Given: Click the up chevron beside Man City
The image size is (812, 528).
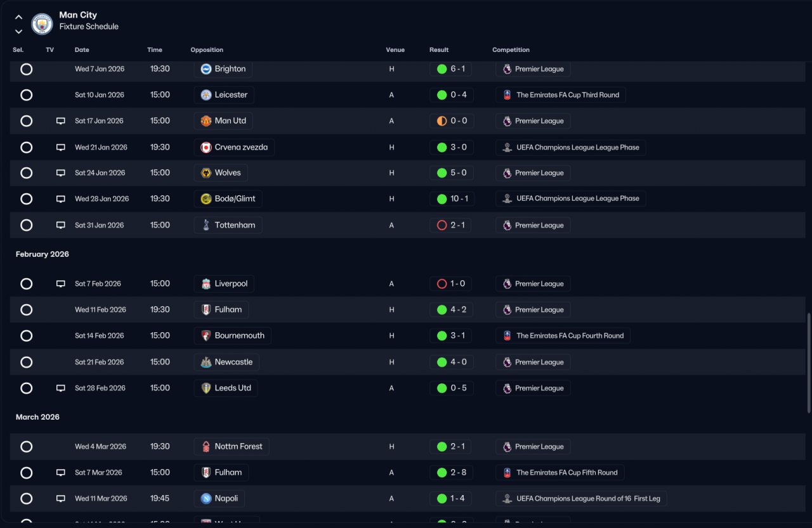Looking at the screenshot, I should click(18, 18).
